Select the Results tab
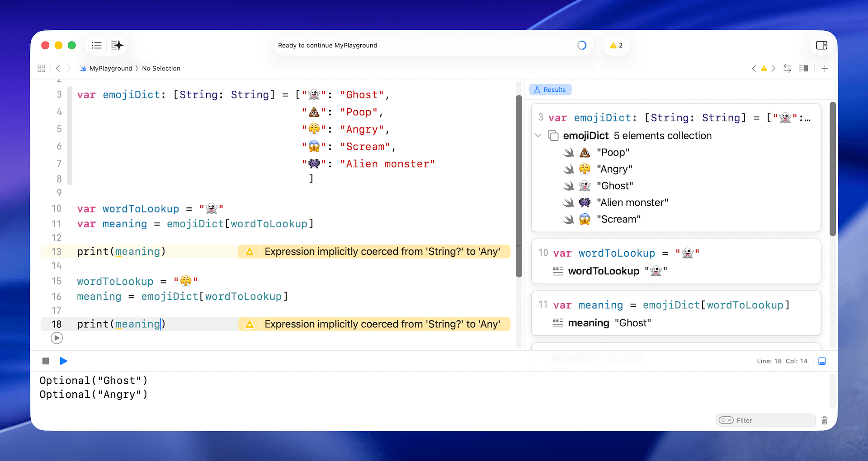 550,89
